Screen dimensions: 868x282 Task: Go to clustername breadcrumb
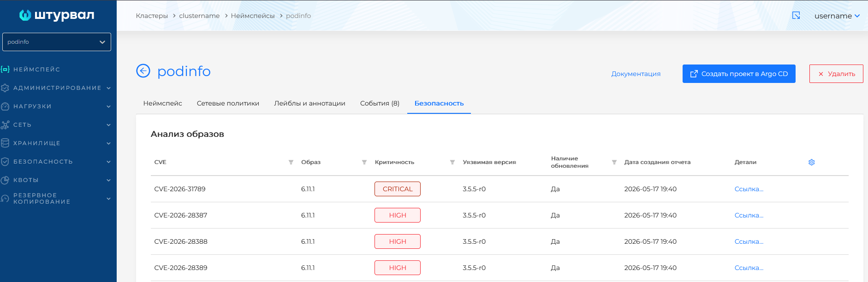(x=199, y=16)
